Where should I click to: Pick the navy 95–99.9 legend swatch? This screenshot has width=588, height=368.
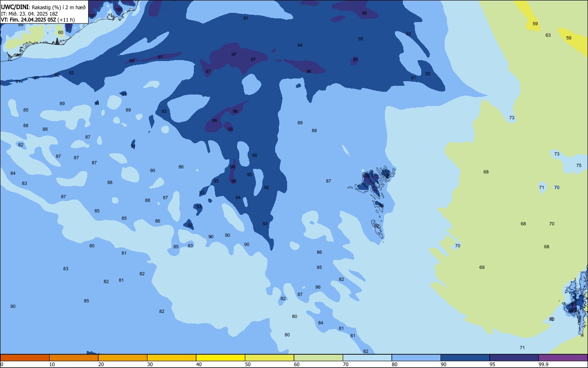click(514, 357)
